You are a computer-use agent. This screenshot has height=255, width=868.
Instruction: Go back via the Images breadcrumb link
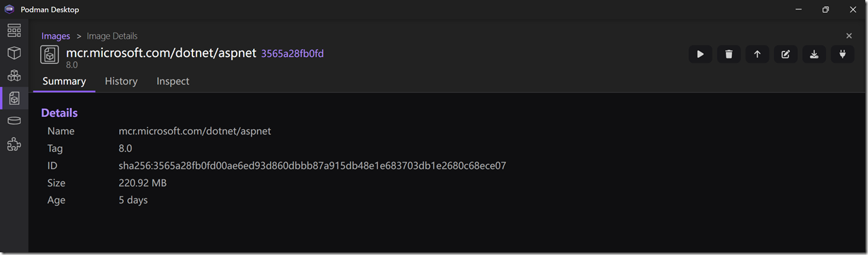pyautogui.click(x=56, y=36)
